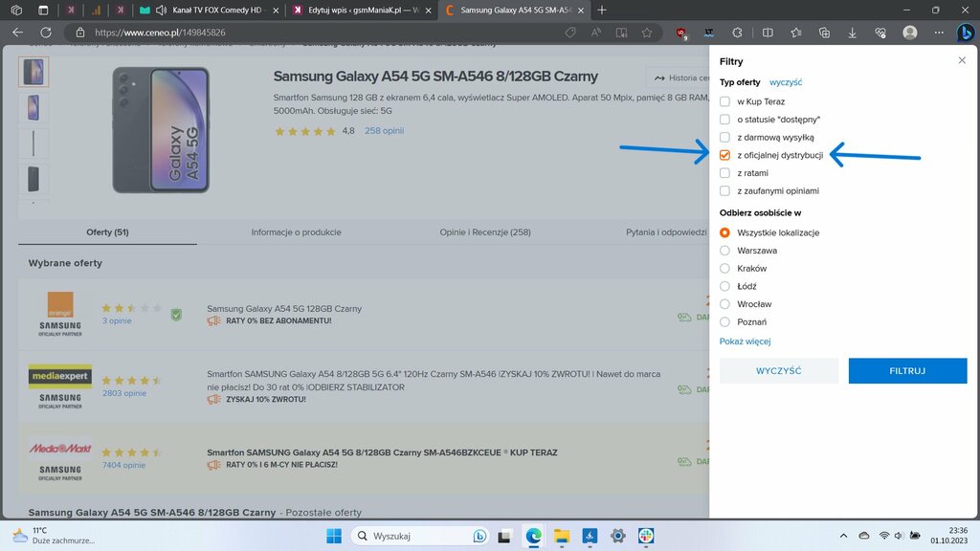Select Warszawa pickup location
The height and width of the screenshot is (551, 980).
724,251
